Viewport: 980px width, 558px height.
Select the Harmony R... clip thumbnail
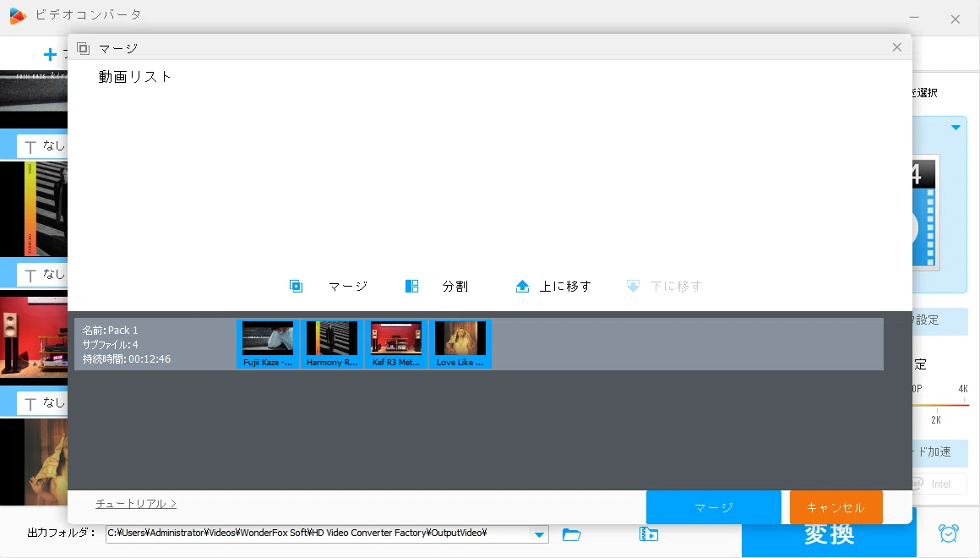coord(332,344)
